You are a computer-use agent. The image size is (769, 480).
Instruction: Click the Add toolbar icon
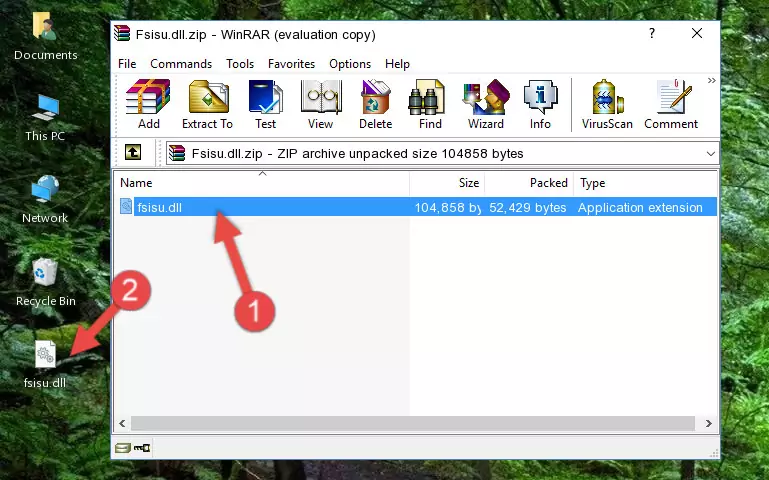148,104
